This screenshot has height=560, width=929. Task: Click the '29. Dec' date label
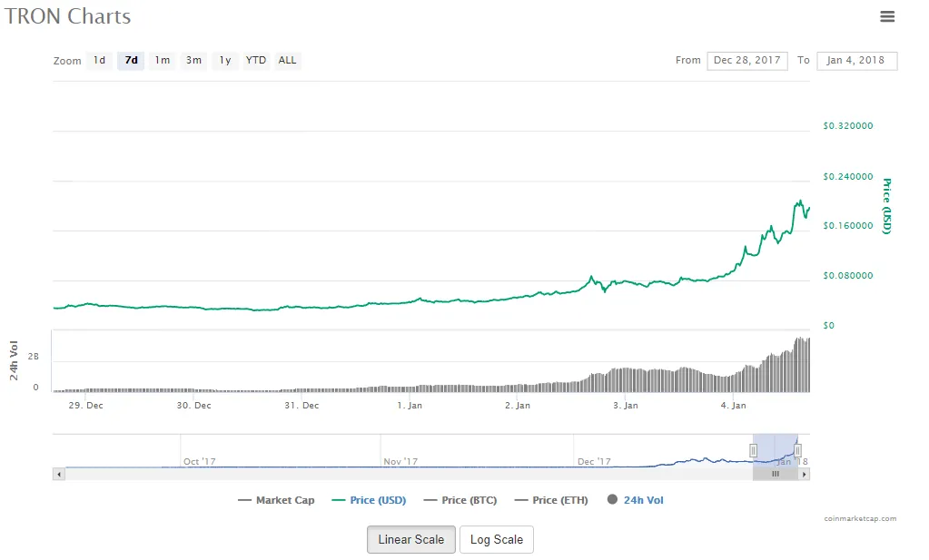tap(86, 406)
